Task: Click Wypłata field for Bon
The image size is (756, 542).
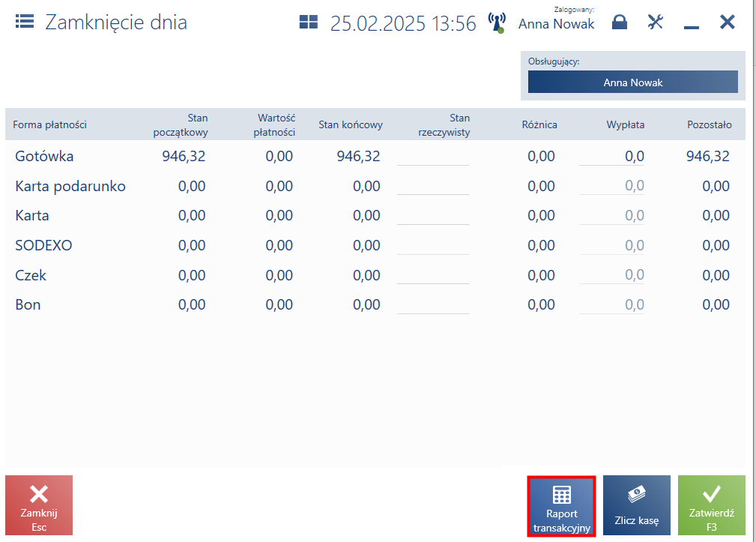Action: point(611,305)
